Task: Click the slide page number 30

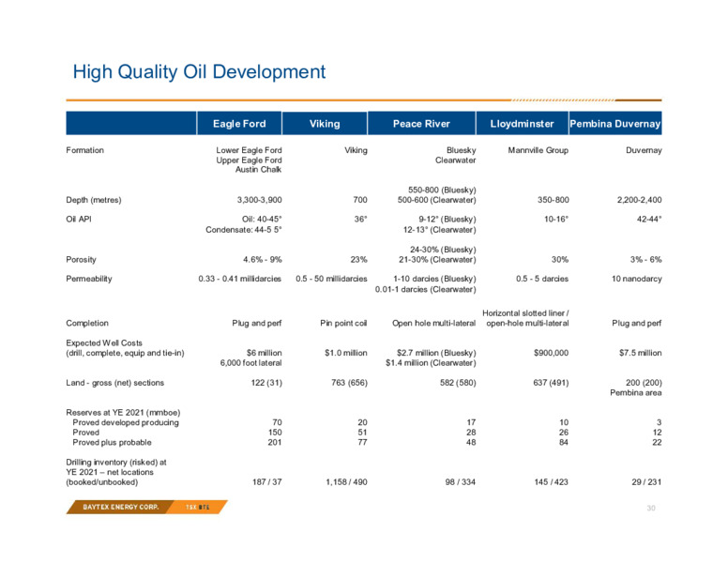Action: (x=651, y=509)
